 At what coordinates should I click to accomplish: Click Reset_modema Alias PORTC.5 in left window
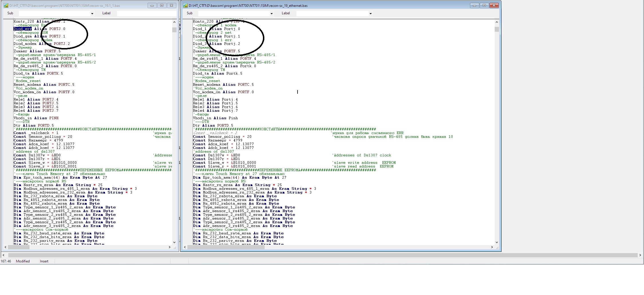pyautogui.click(x=44, y=85)
